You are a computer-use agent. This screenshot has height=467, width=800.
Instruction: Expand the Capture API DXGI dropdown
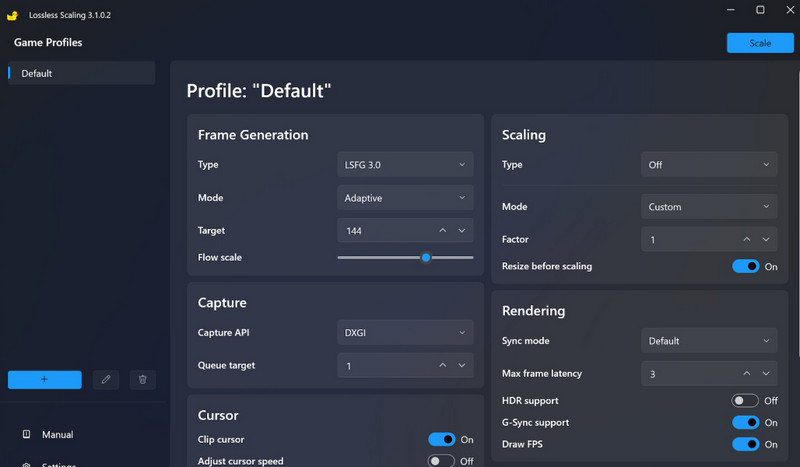point(405,333)
